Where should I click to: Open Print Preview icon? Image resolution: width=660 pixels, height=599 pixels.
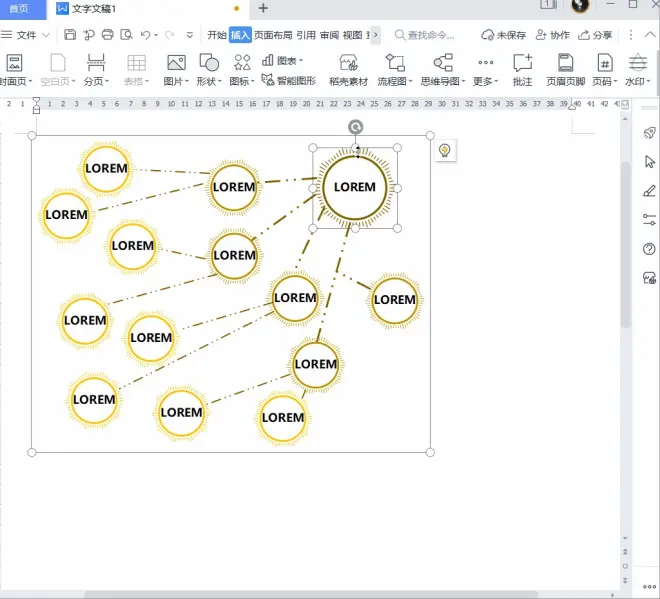click(x=126, y=35)
